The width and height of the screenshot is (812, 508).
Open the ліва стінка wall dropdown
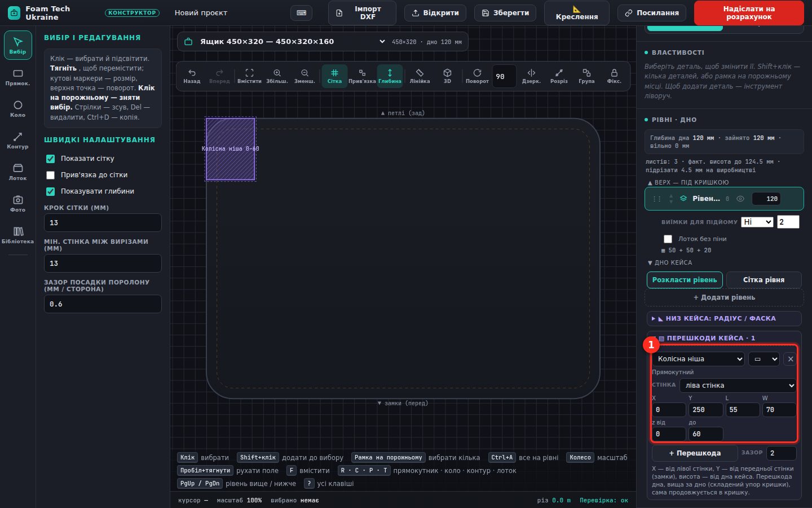(x=738, y=386)
